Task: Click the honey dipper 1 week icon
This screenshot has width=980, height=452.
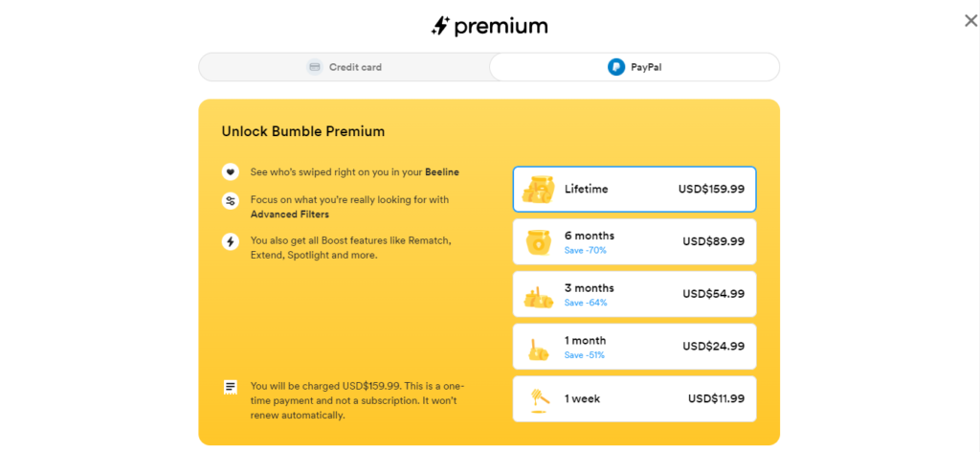Action: click(x=537, y=399)
